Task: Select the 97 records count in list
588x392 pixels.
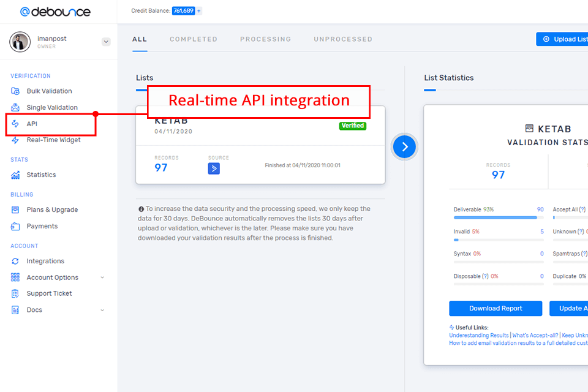Action: click(161, 168)
